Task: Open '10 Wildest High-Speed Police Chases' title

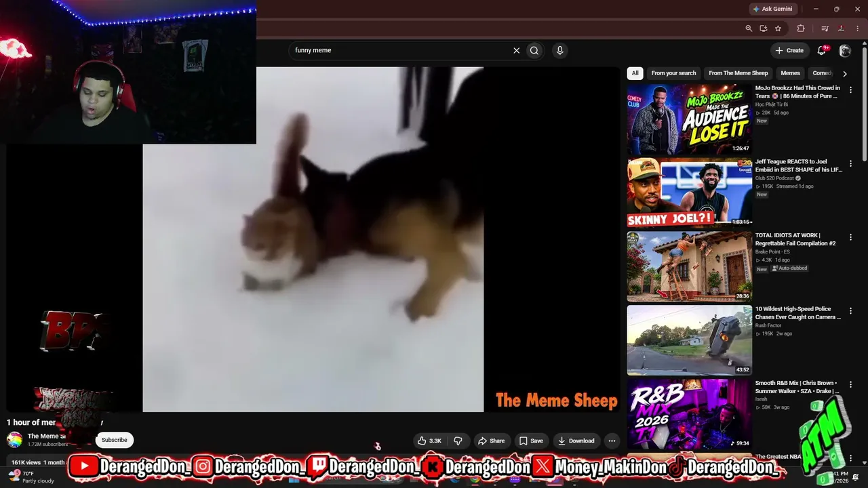Action: click(798, 313)
